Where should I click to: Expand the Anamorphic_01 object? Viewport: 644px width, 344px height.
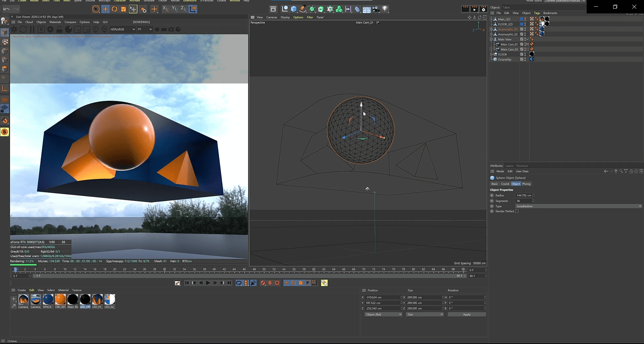click(x=491, y=29)
